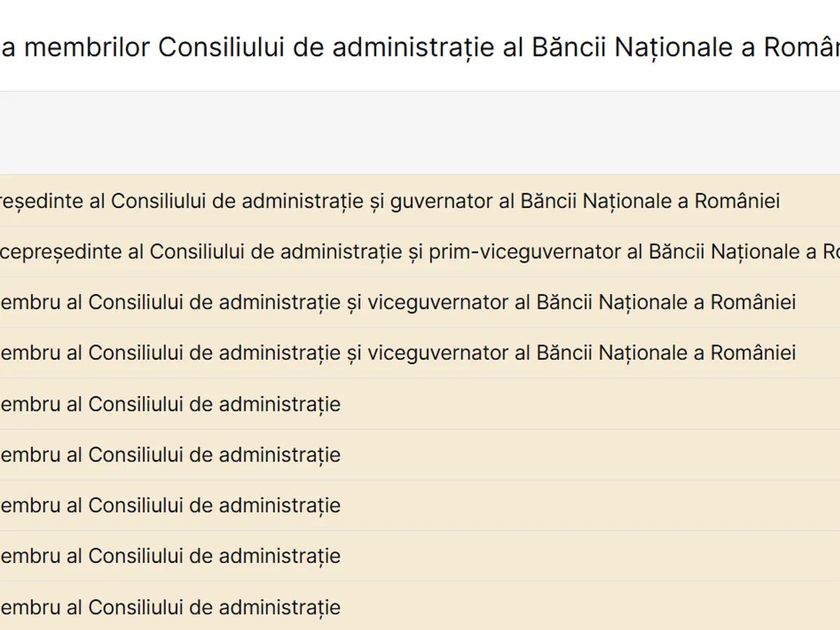
Task: Click administrație in the last visible row
Action: point(280,607)
